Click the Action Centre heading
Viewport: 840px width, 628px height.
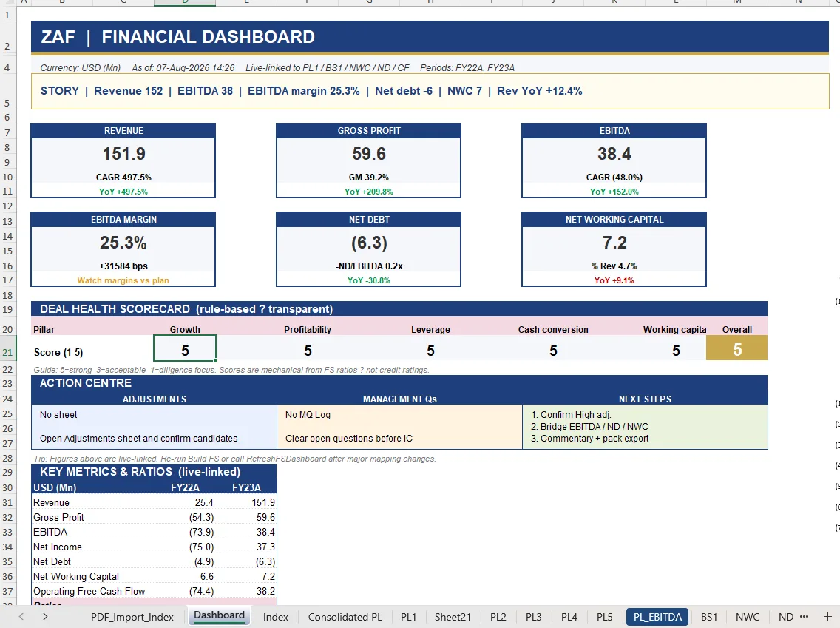click(86, 383)
